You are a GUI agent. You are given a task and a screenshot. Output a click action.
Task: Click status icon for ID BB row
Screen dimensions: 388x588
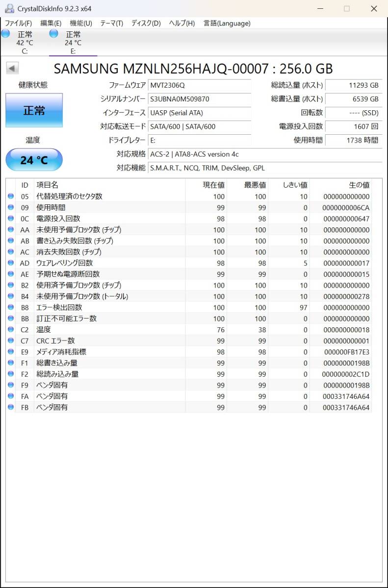11,318
